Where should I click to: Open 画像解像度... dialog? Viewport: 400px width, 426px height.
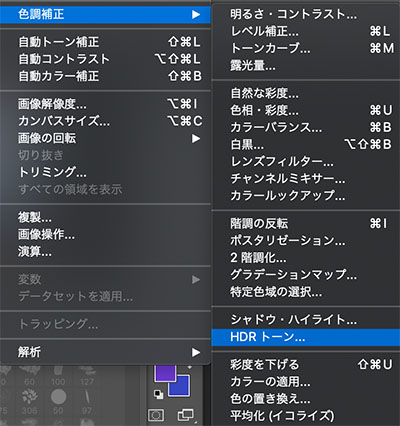click(105, 104)
